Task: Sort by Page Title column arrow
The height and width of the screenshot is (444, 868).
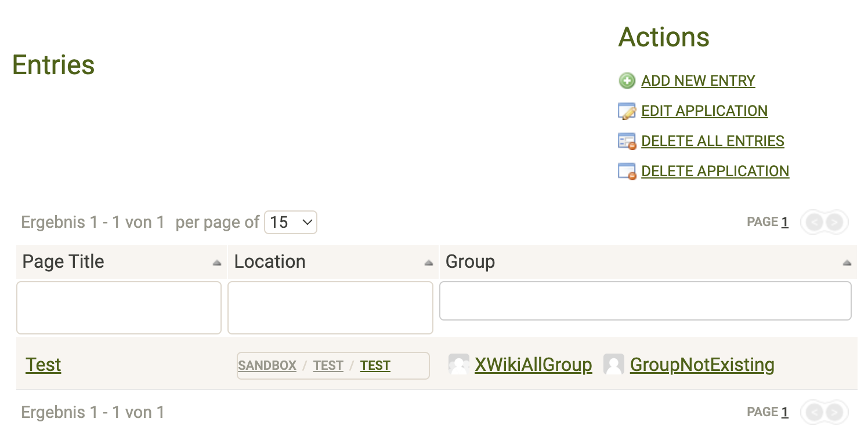Action: 216,263
